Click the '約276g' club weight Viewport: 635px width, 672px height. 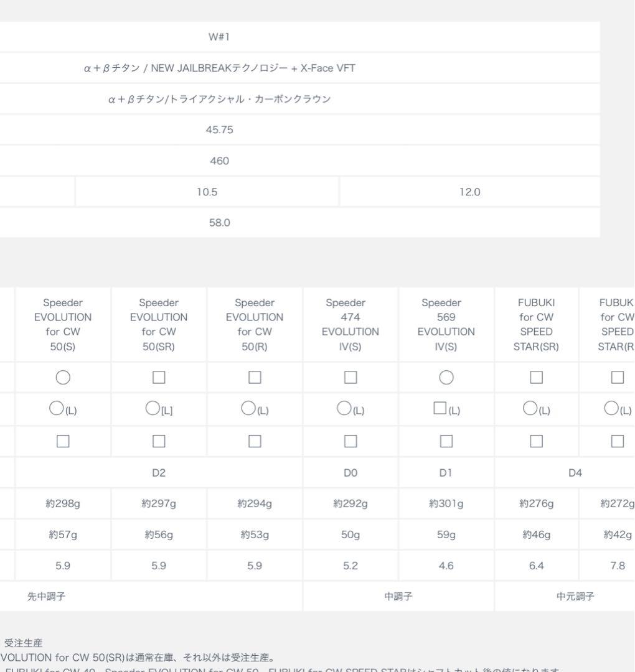point(537,503)
